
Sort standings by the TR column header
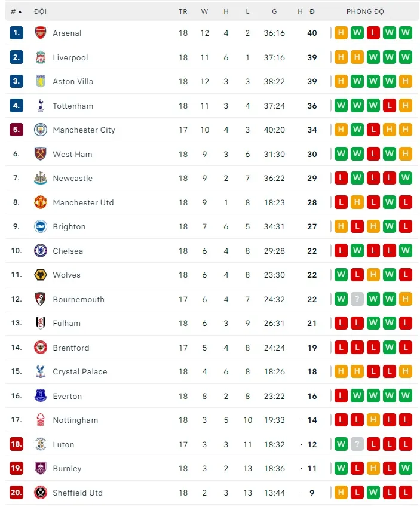pos(183,11)
